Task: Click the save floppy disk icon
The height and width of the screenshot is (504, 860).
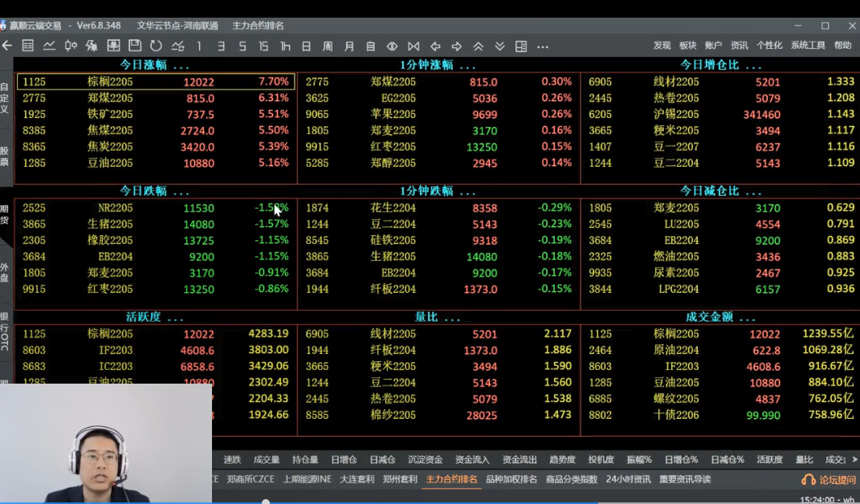Action: coord(135,46)
